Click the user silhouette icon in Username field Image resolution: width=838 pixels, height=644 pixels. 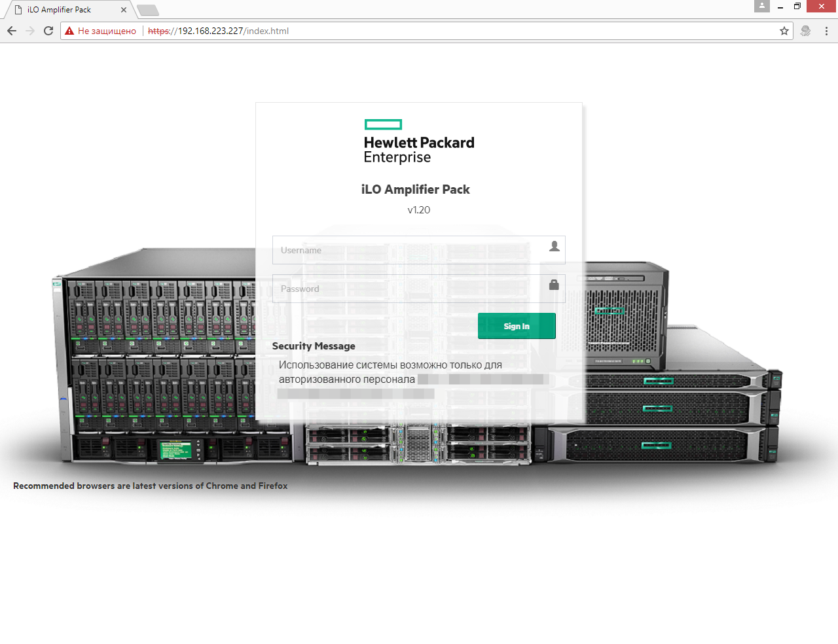point(554,246)
